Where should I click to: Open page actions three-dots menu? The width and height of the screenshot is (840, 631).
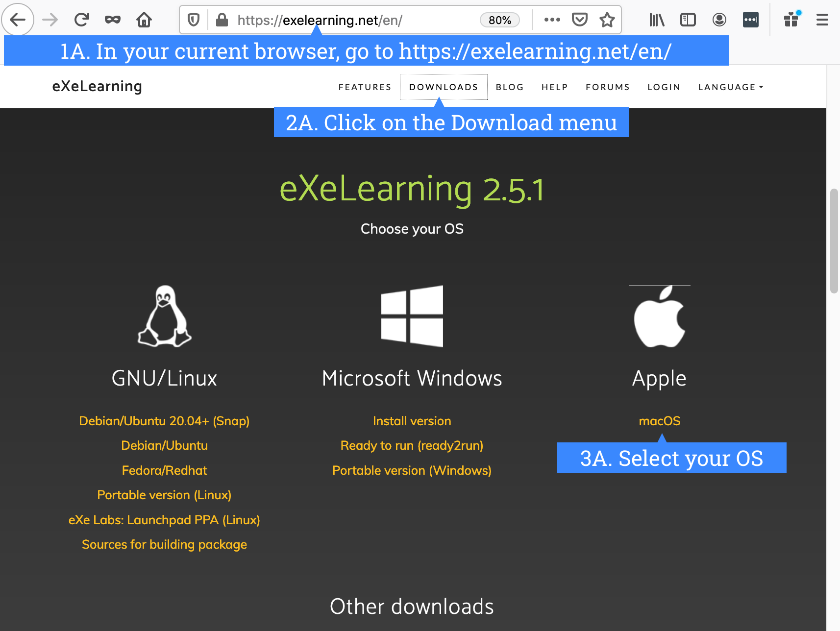(x=552, y=20)
